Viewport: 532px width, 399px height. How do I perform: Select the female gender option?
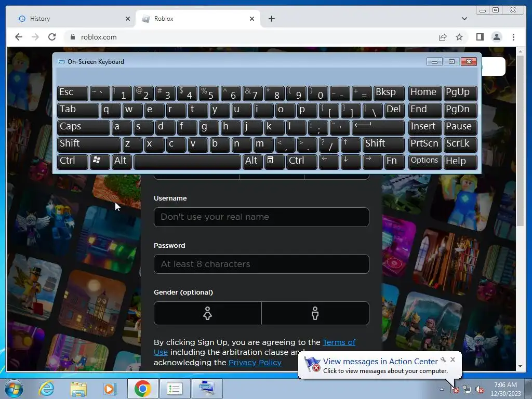click(x=208, y=313)
